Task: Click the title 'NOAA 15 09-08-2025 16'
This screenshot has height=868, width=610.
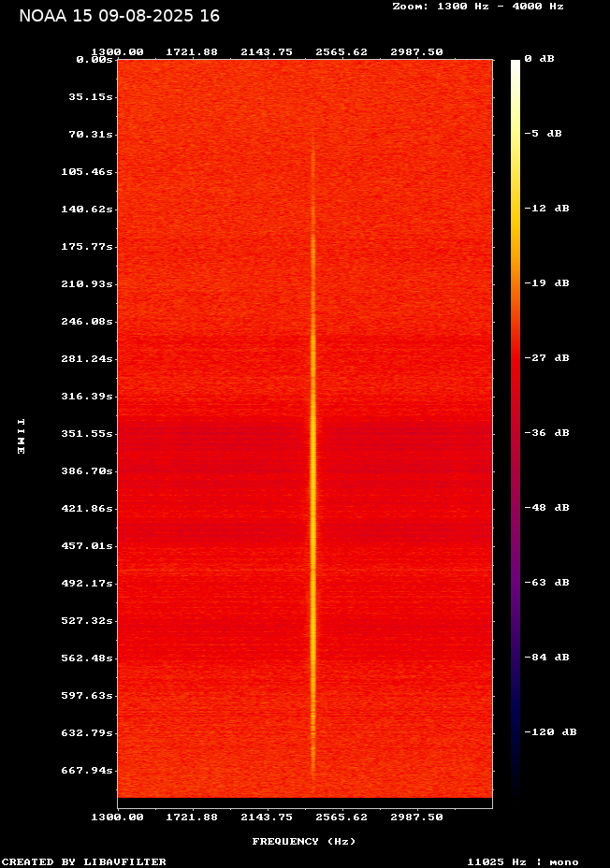Action: [119, 16]
